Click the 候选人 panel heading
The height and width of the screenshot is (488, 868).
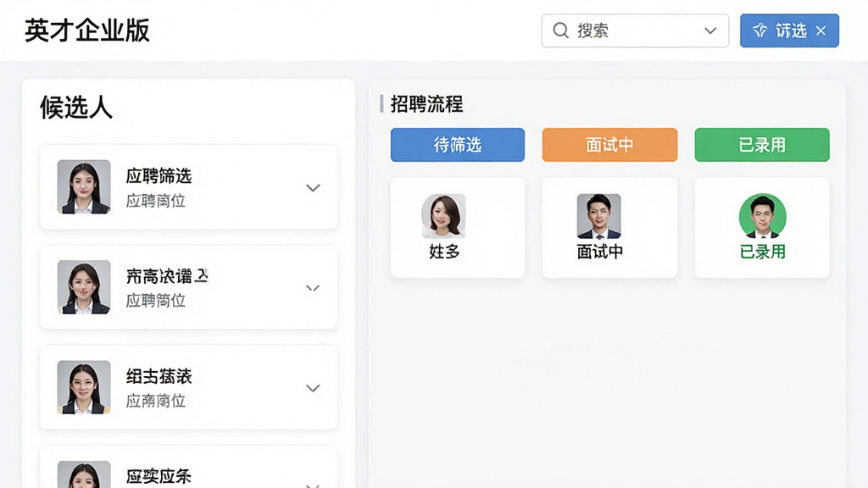(76, 108)
